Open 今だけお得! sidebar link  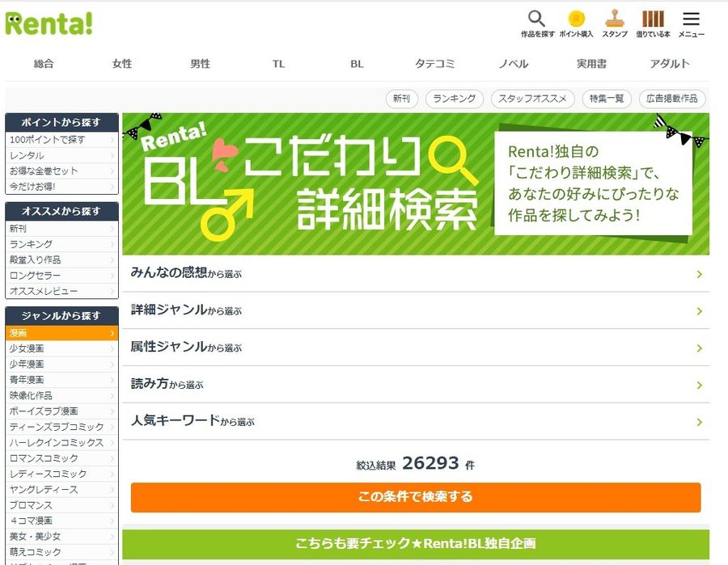click(x=61, y=187)
